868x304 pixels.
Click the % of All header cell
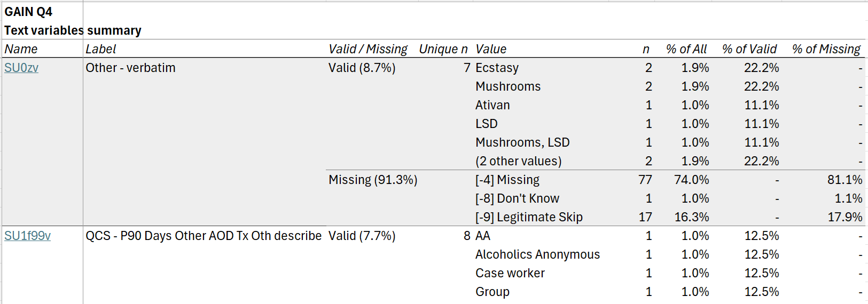(686, 49)
